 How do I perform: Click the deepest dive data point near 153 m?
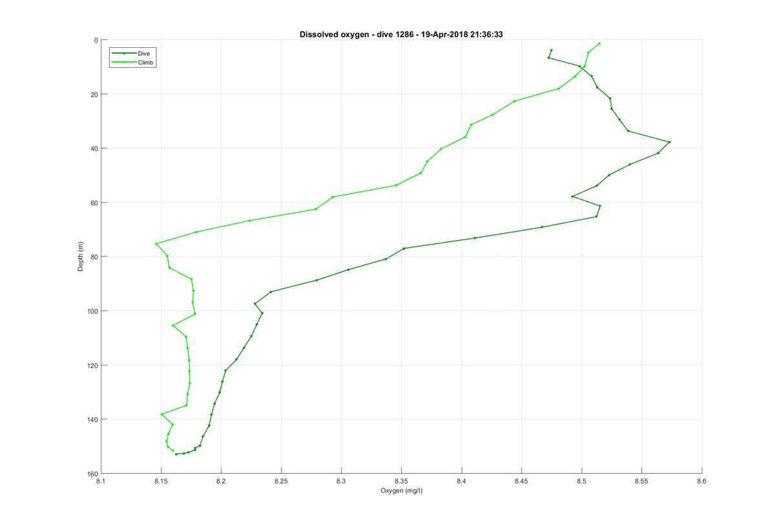[176, 455]
